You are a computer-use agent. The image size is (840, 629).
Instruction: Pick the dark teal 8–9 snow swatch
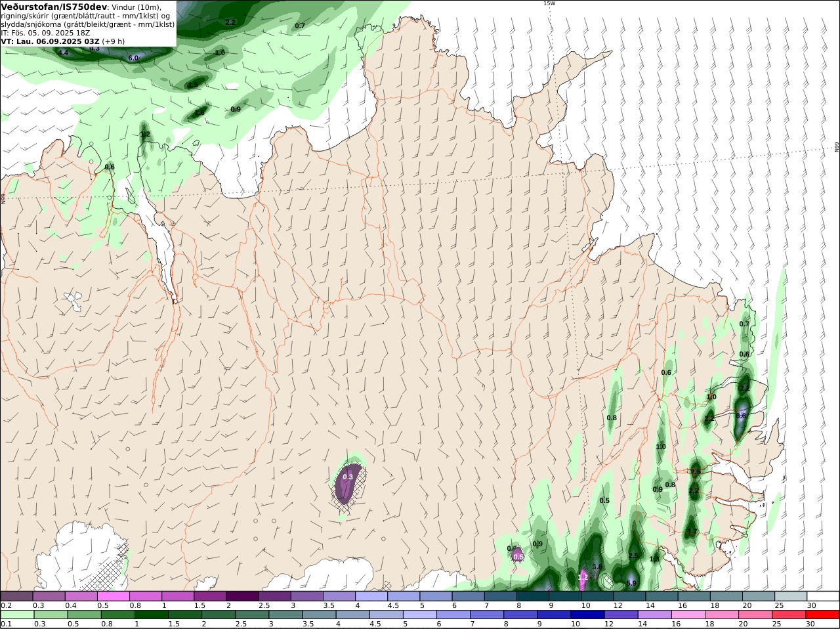[x=533, y=596]
